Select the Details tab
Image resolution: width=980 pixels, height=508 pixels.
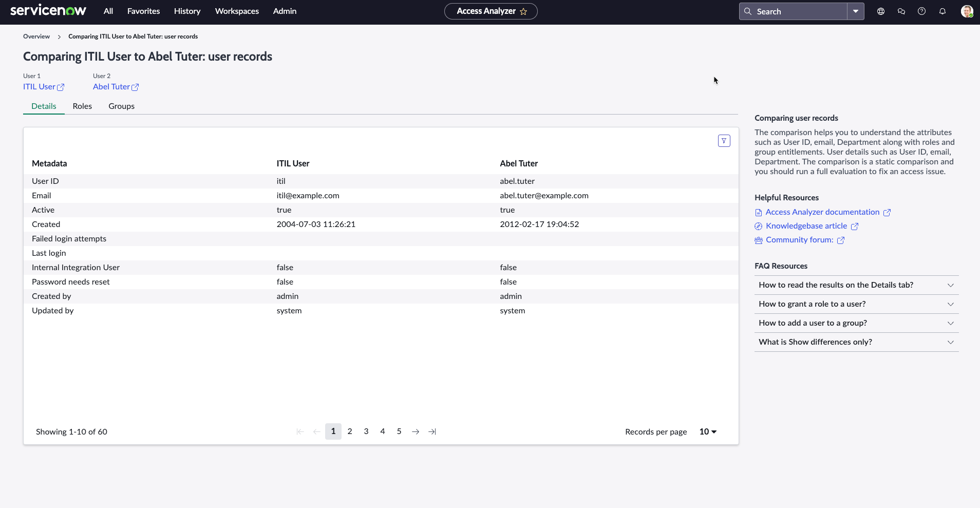(x=44, y=106)
